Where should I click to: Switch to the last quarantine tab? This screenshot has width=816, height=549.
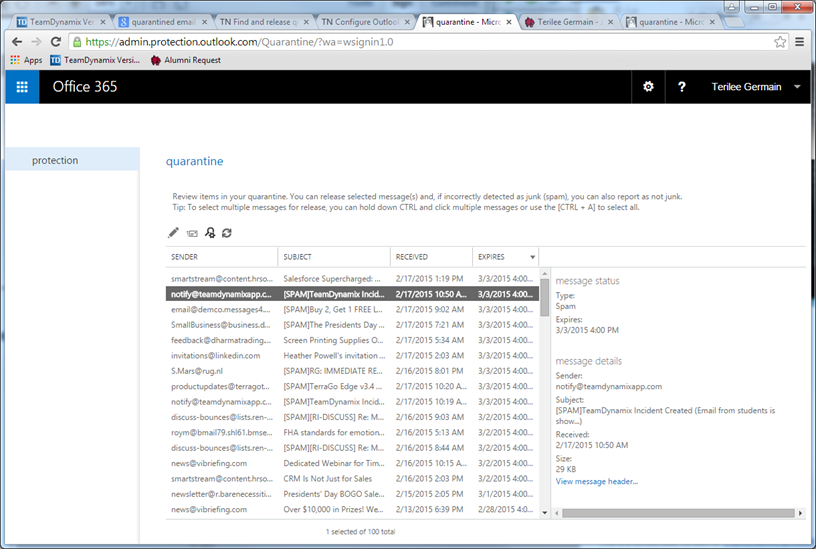pos(671,22)
